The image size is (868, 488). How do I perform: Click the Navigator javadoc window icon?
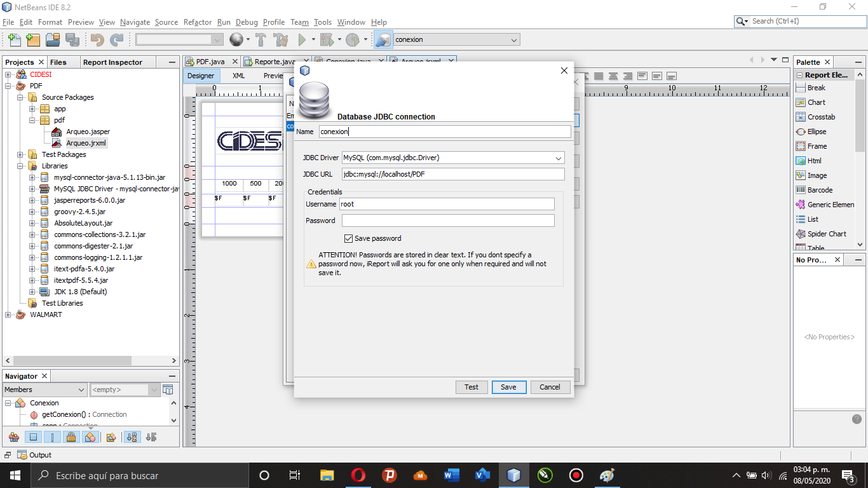(x=168, y=390)
